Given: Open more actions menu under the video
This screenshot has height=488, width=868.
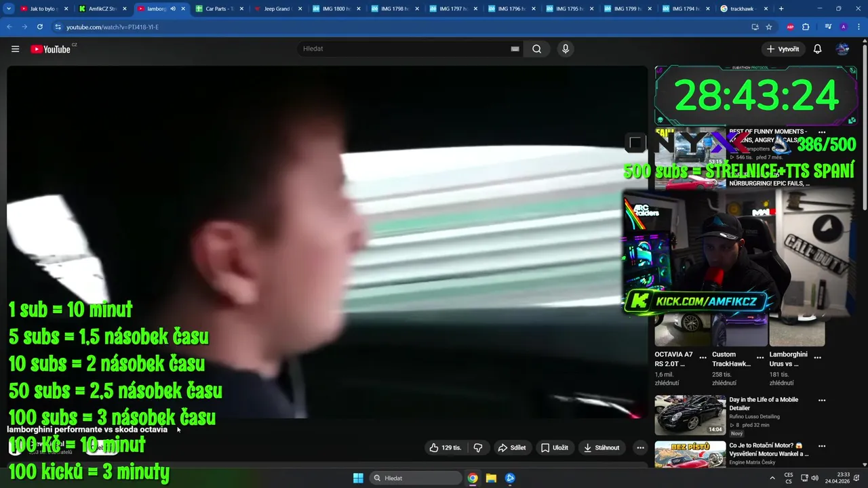Looking at the screenshot, I should pyautogui.click(x=640, y=447).
